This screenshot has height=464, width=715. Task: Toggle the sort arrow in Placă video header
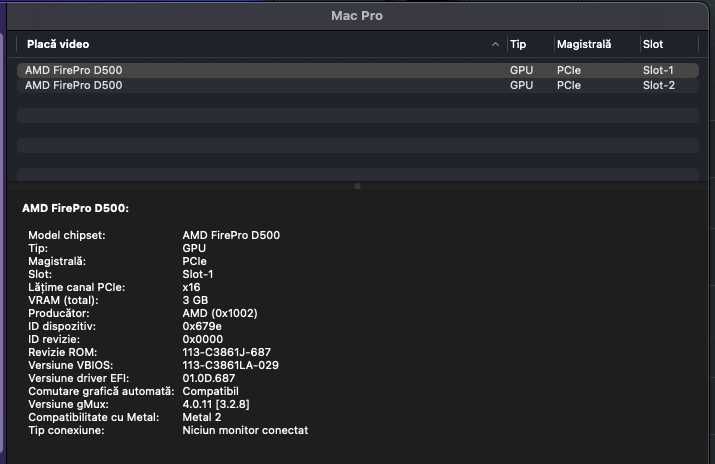(495, 45)
